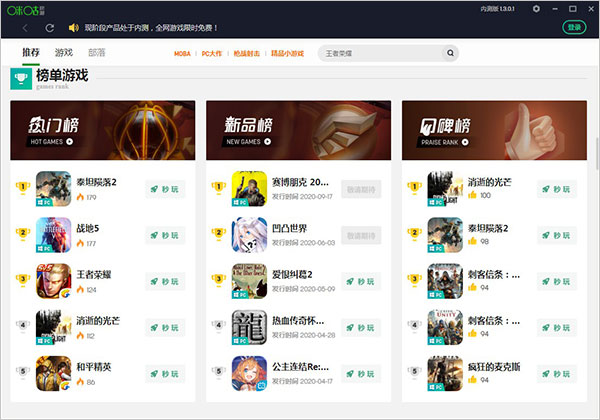
Task: Open the 泰坦陨落2 icon in the hot games list
Action: 53,189
